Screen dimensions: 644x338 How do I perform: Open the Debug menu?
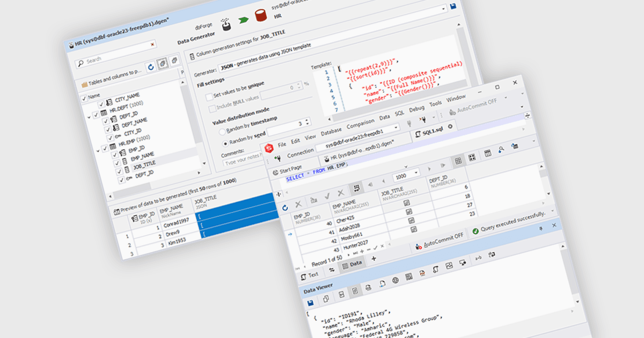point(416,109)
